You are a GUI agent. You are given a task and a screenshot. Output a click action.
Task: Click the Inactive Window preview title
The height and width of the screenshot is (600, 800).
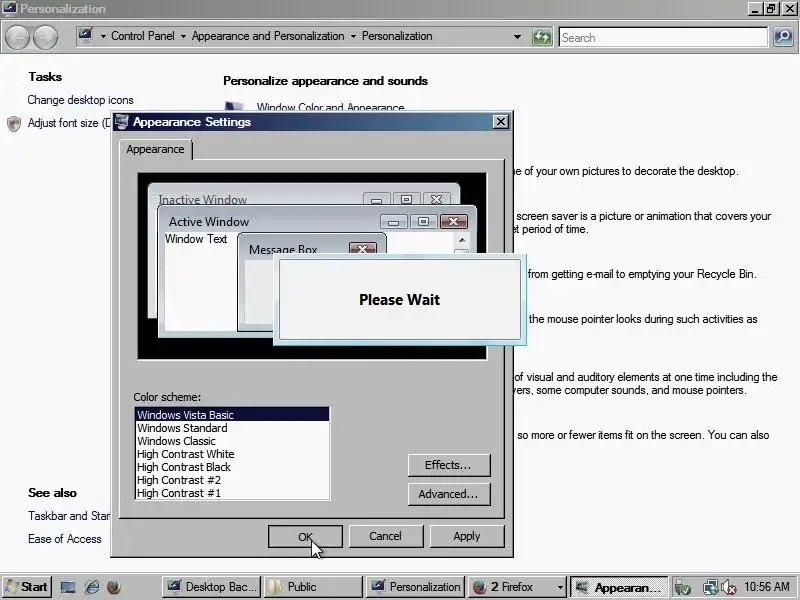203,199
